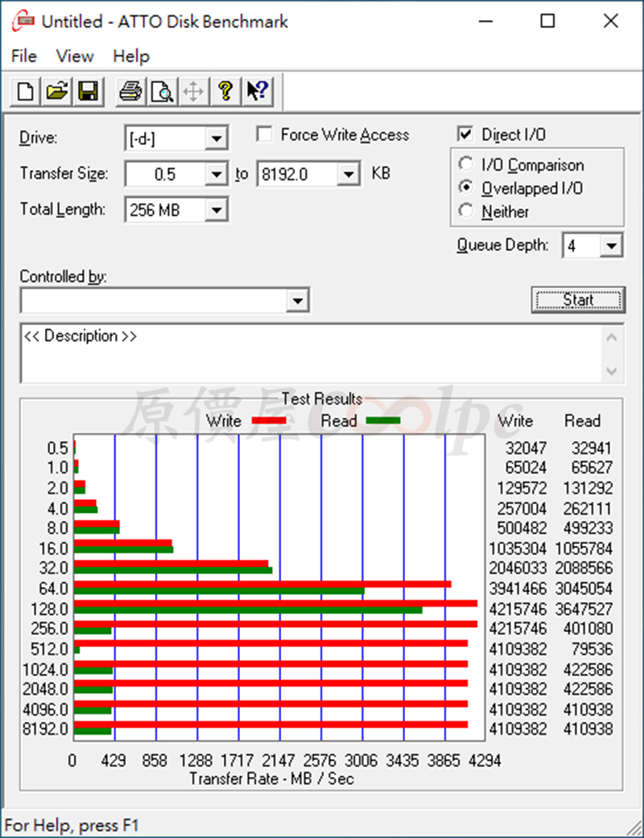Open the Help menu
This screenshot has width=644, height=838.
click(x=131, y=56)
